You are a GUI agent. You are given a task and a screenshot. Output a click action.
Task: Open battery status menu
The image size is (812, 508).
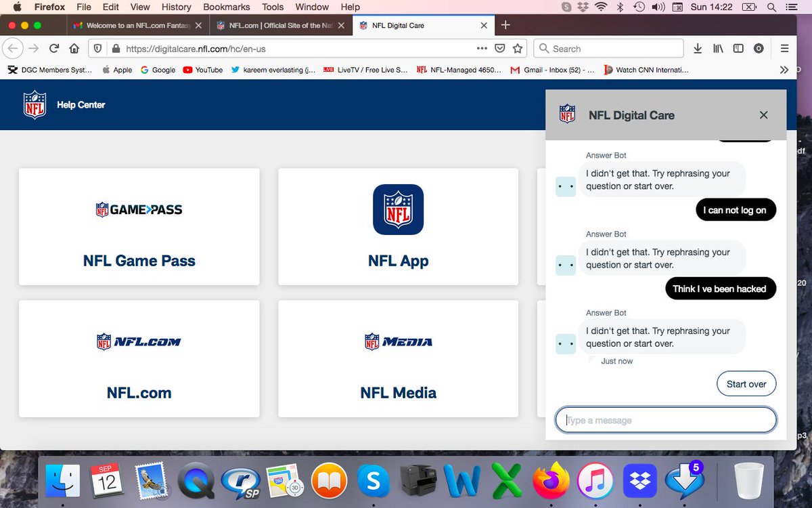point(749,7)
